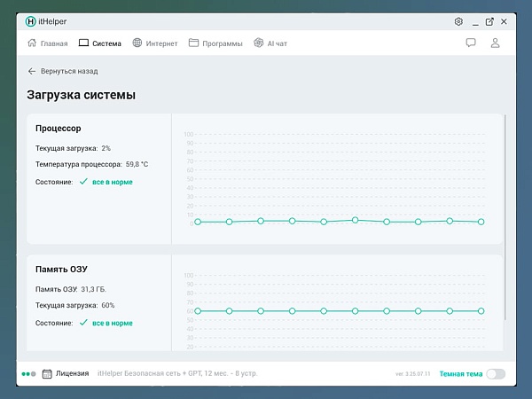Open the AI чат tab
This screenshot has width=532, height=399.
tap(270, 43)
